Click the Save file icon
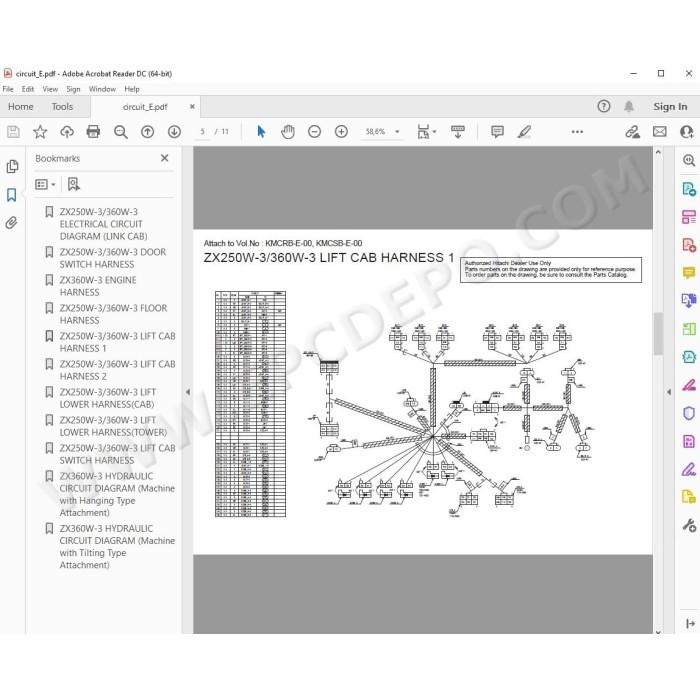 (13, 132)
